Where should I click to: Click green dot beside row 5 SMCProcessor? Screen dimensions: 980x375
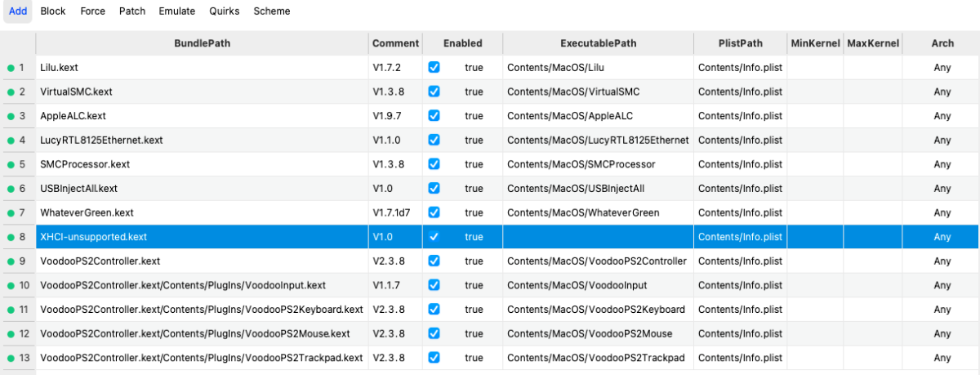pos(11,164)
